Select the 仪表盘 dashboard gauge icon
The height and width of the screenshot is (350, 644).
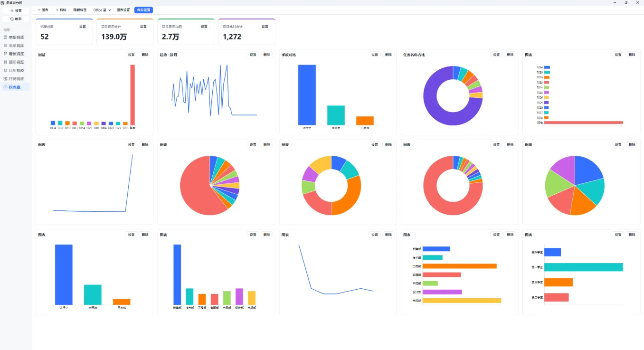[5, 87]
